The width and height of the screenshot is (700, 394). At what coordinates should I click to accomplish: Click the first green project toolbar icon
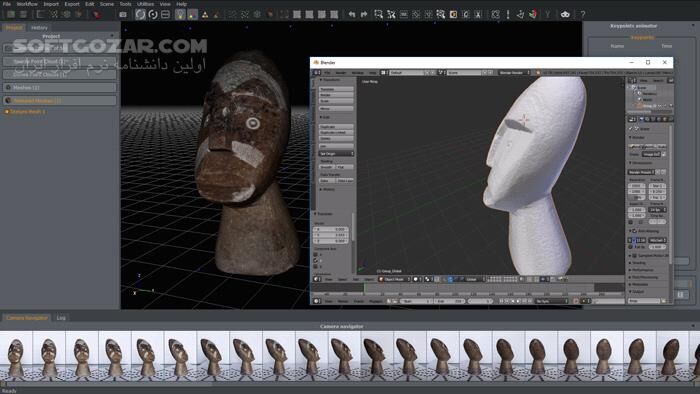pos(11,14)
